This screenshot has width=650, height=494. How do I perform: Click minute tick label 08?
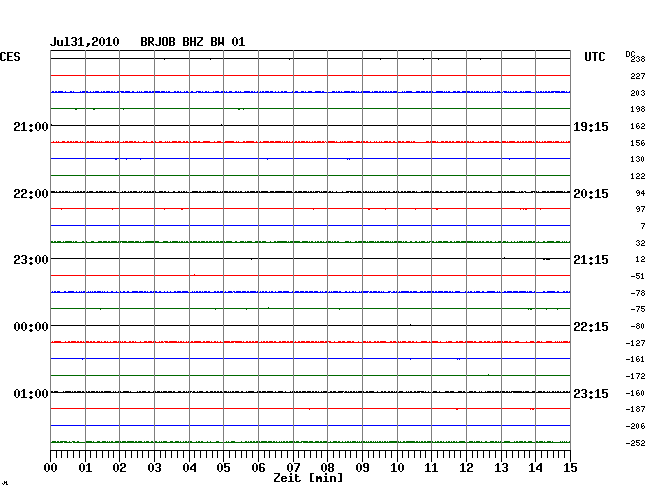pyautogui.click(x=327, y=468)
